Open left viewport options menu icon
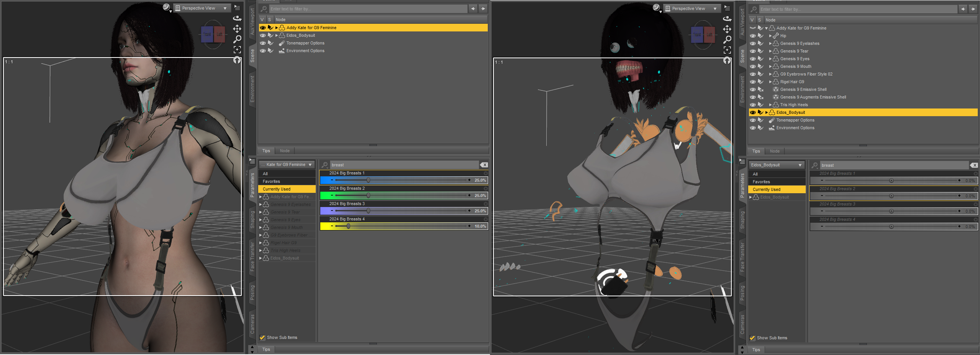 pyautogui.click(x=238, y=8)
